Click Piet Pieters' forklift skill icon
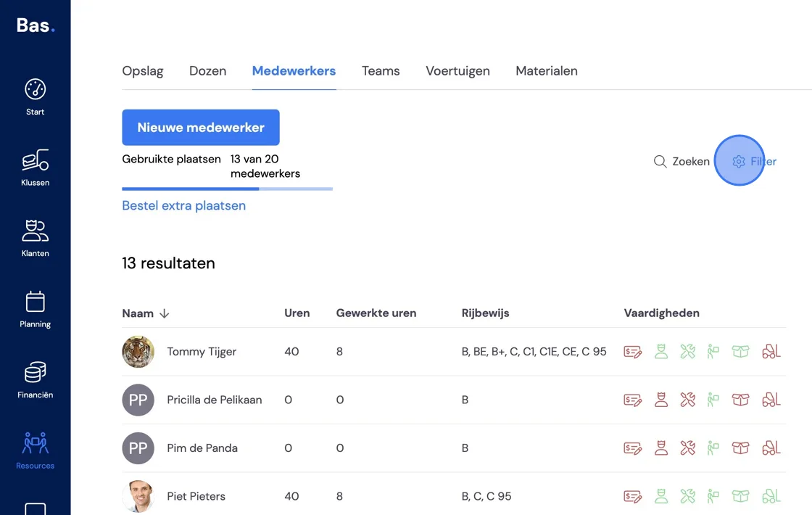Screen dimensions: 812x515 point(771,496)
